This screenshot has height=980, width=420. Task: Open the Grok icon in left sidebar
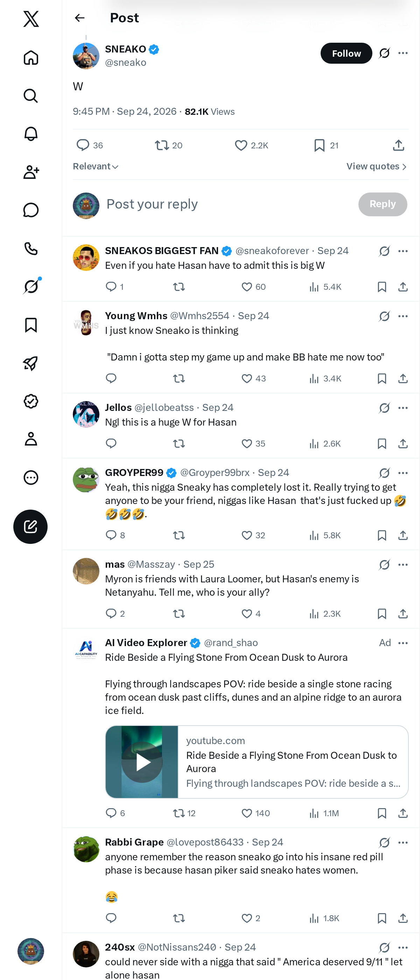(31, 286)
